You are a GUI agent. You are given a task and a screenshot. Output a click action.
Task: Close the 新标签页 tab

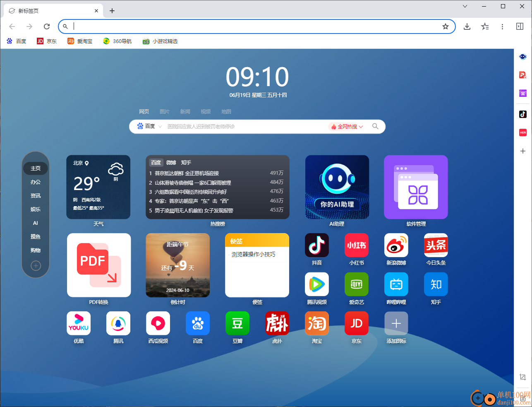coord(96,11)
